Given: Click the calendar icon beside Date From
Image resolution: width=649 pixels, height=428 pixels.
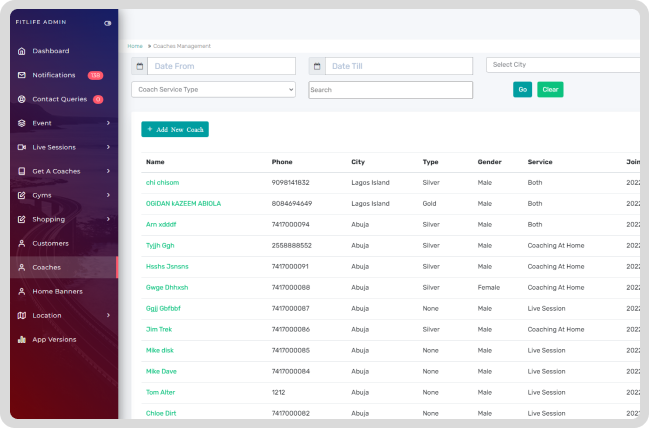Looking at the screenshot, I should pos(139,66).
